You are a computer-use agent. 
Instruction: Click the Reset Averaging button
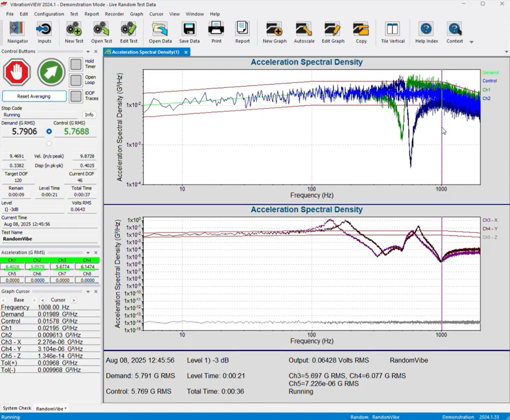click(34, 96)
